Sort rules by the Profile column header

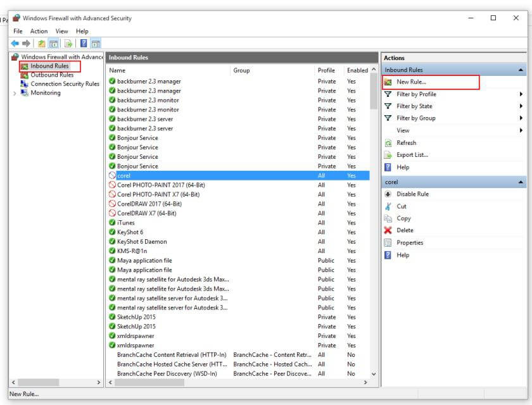[326, 70]
